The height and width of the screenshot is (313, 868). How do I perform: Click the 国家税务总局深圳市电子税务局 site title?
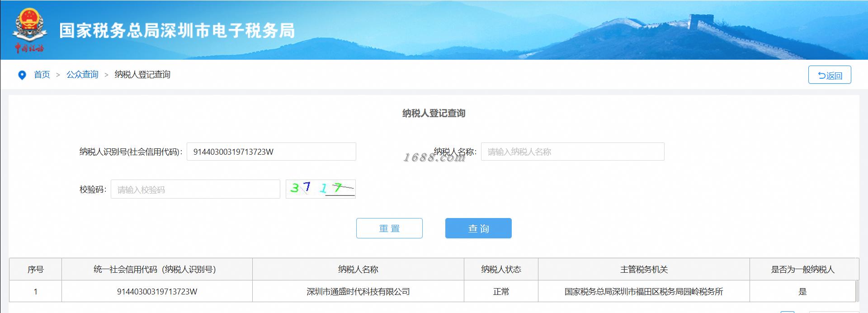tap(177, 31)
